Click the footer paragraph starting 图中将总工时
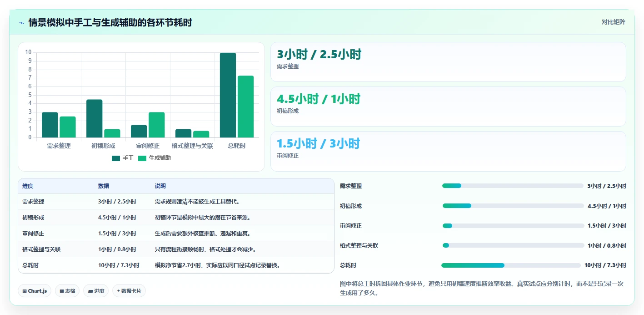 (x=482, y=288)
